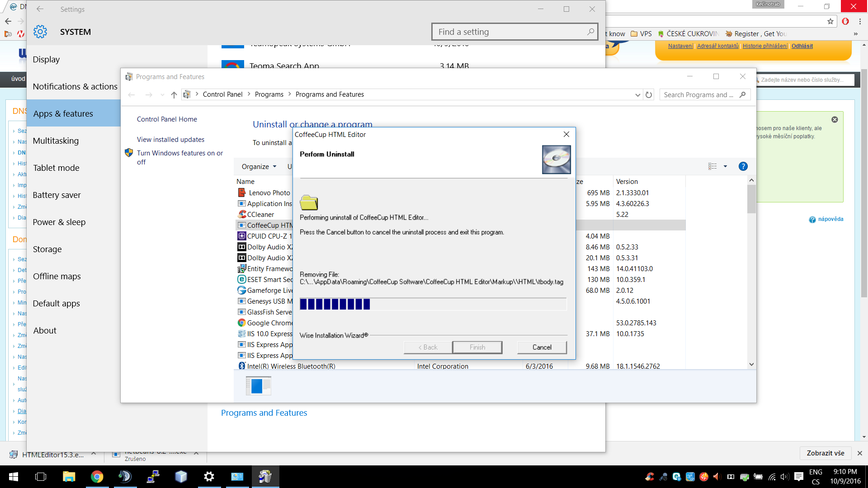Click the change view icon

[x=712, y=166]
